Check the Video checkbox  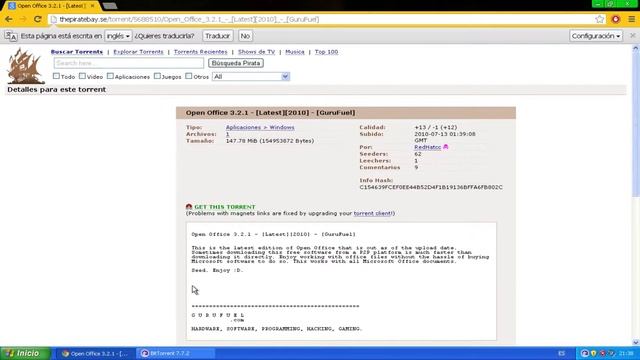(x=82, y=76)
